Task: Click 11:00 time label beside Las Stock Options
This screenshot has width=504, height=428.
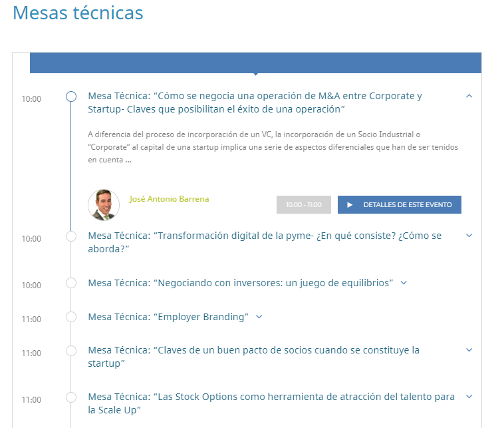Action: pos(31,400)
